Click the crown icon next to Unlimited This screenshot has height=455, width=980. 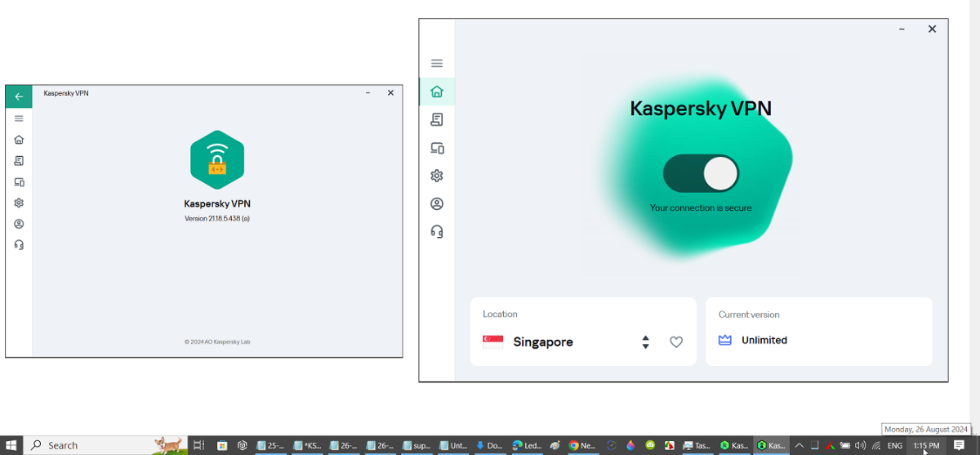coord(724,340)
